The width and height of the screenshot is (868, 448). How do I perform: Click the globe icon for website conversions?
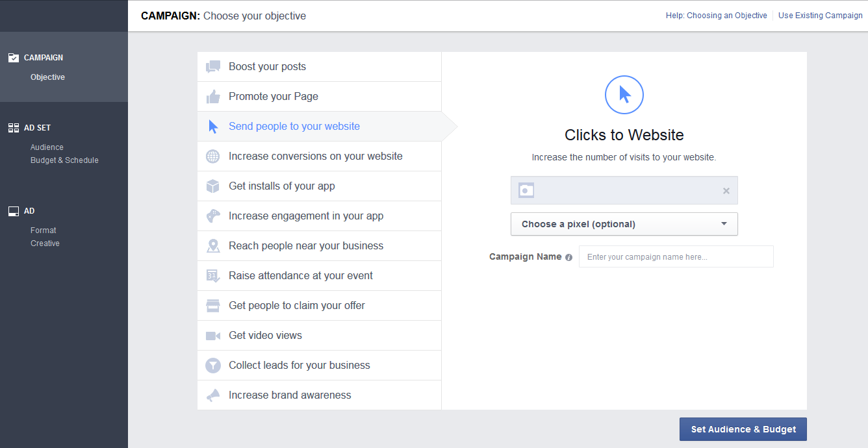(212, 156)
